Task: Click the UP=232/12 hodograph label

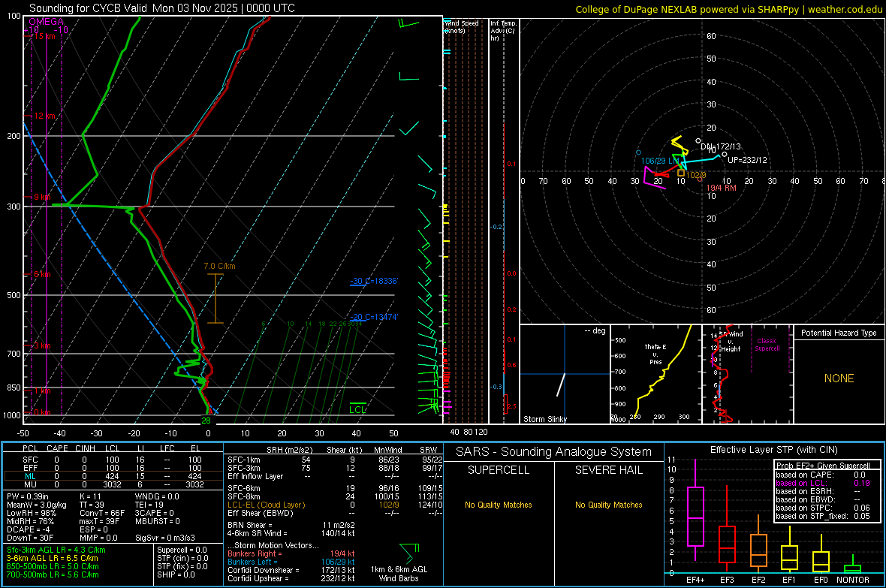Action: 747,160
